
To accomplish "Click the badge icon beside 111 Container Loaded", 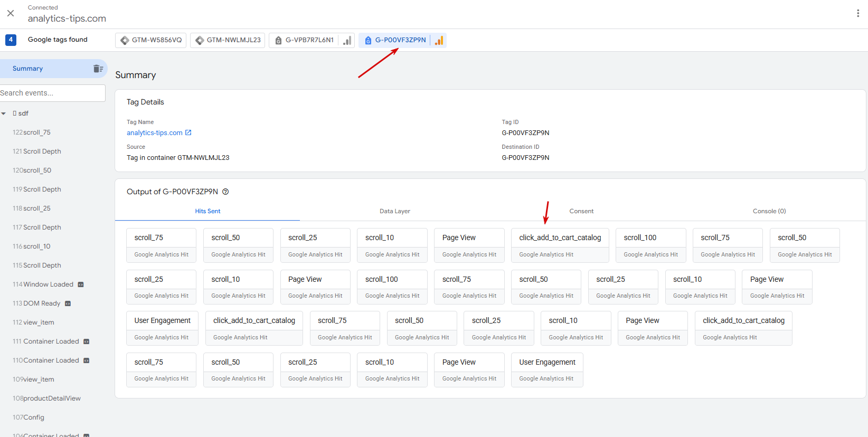I will pos(87,341).
